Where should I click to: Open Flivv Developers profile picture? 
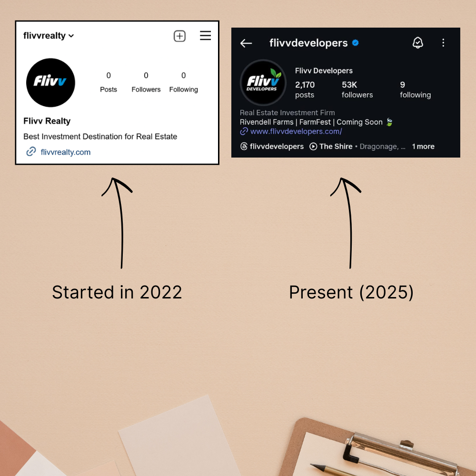[263, 82]
